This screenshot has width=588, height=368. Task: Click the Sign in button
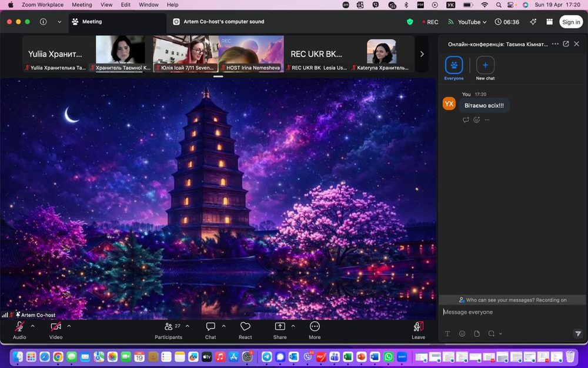571,22
